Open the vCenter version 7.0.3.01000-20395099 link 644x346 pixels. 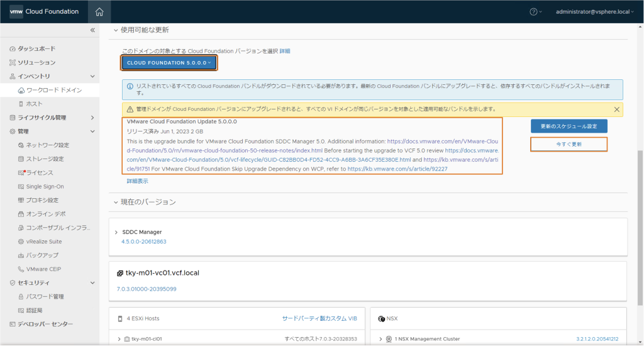[x=147, y=289]
